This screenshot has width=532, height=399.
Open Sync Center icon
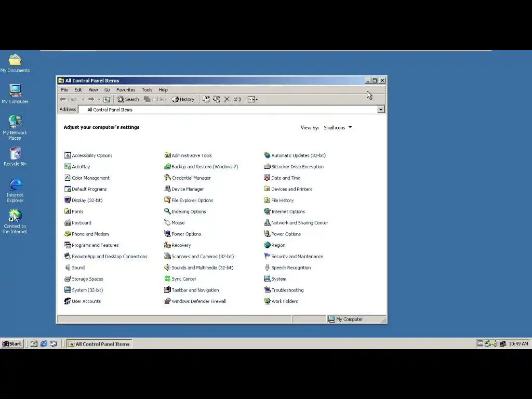pos(167,278)
